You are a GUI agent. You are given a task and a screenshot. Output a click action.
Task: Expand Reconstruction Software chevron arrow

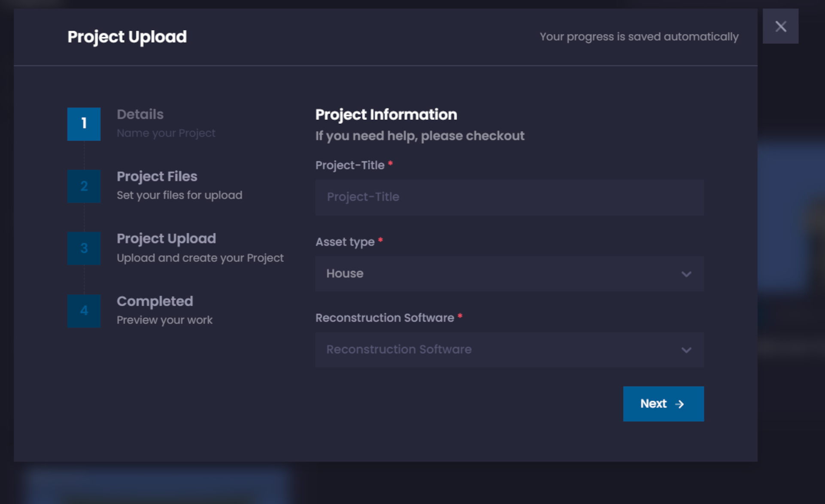pos(686,350)
